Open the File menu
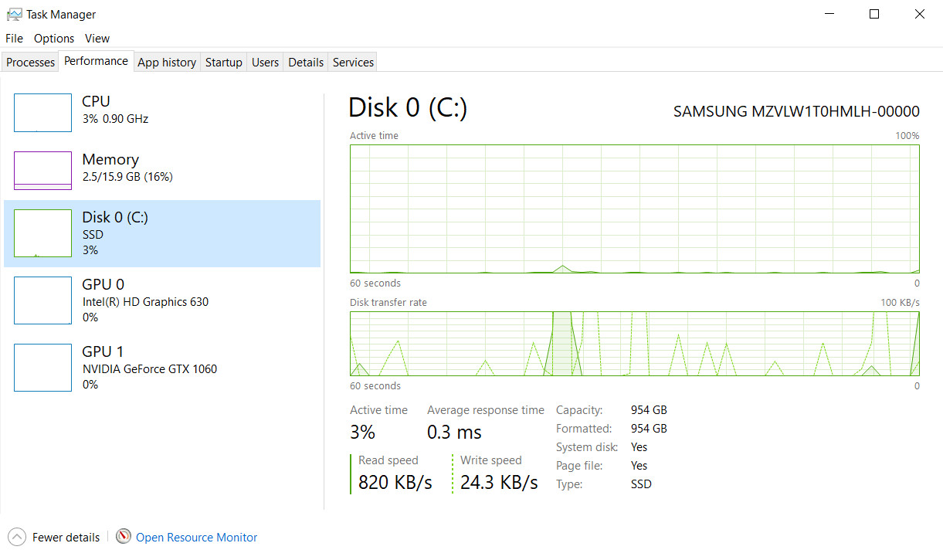The width and height of the screenshot is (943, 560). coord(15,39)
